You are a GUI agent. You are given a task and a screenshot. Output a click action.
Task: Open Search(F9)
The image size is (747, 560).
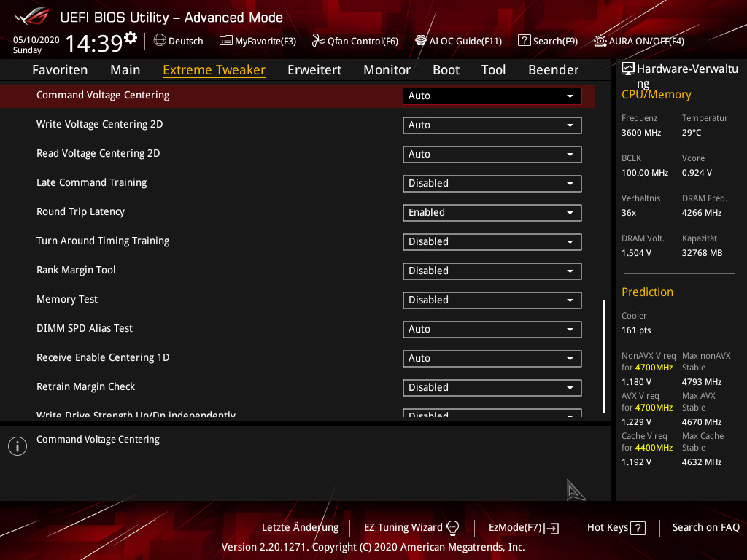(548, 41)
